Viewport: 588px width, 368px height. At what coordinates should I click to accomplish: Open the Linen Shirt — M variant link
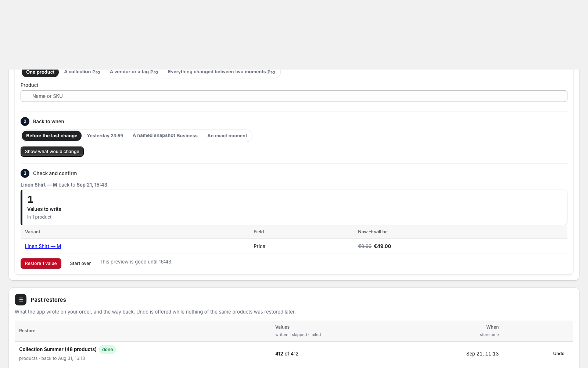(x=43, y=246)
